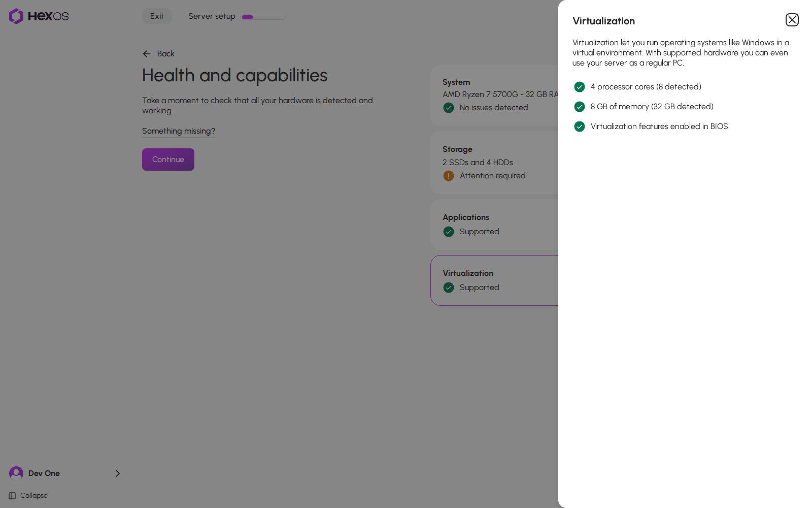Click the orange Attention required warning icon
Screen dimensions: 812x508
point(449,176)
